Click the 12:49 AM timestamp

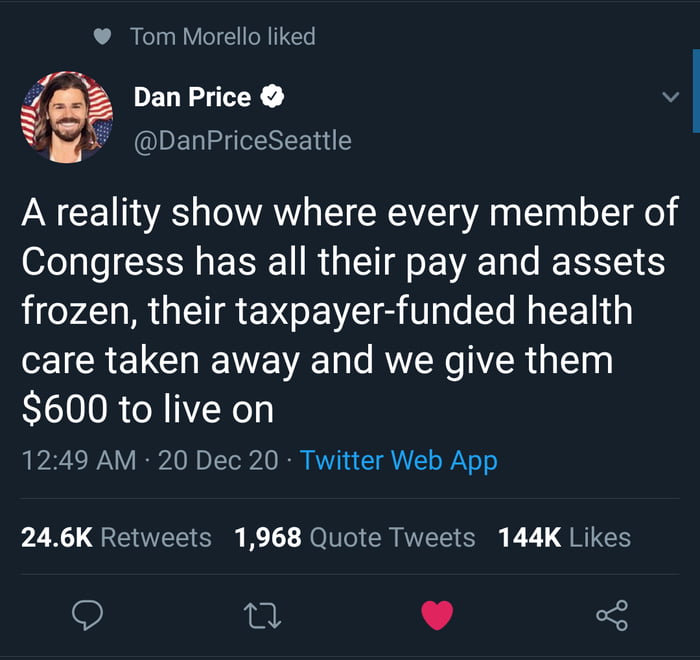(x=79, y=460)
